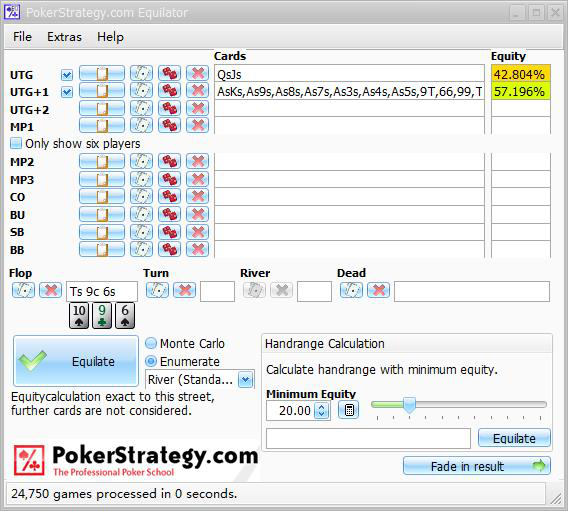This screenshot has width=568, height=511.
Task: Click Equilate in Handrange Calculation panel
Action: [x=514, y=438]
